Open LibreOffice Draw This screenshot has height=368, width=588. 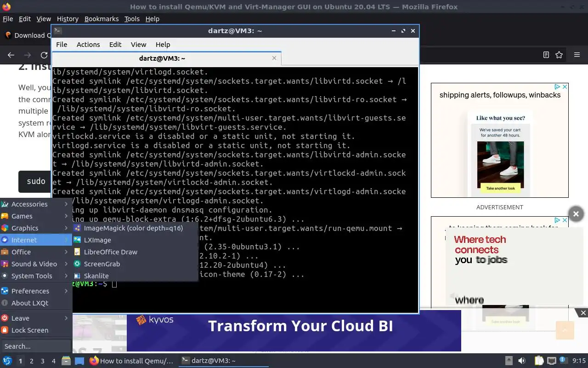click(x=136, y=252)
